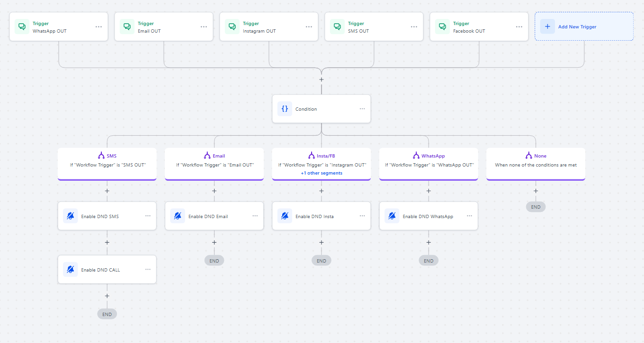Click the END marker under Enable DND CALL
This screenshot has height=343, width=644.
(x=107, y=314)
